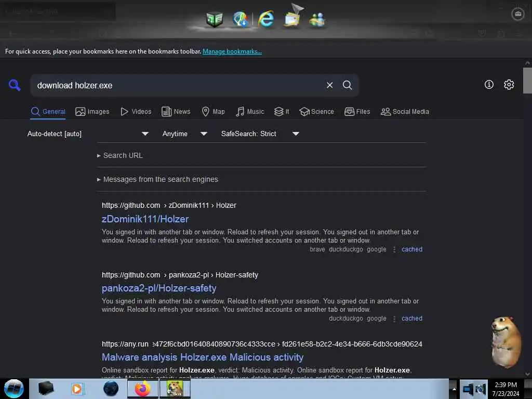
Task: Open three-dot menu for zDominik111/Holzer result
Action: coord(394,249)
